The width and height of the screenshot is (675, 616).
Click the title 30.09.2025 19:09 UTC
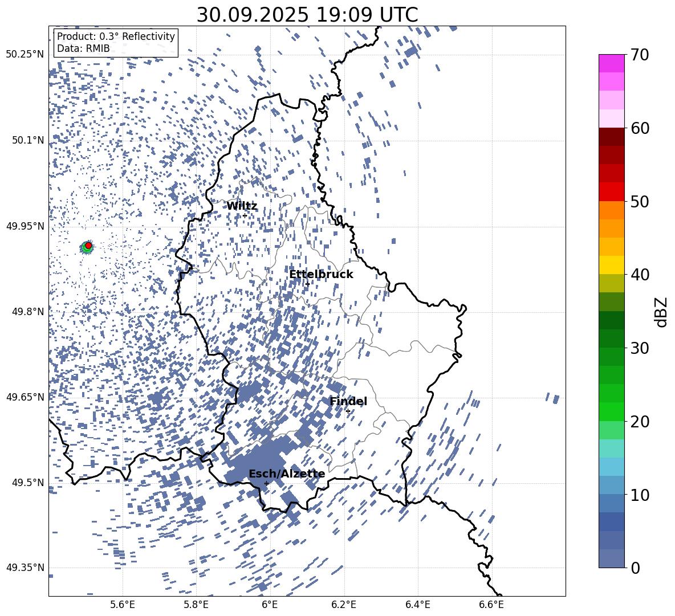307,15
